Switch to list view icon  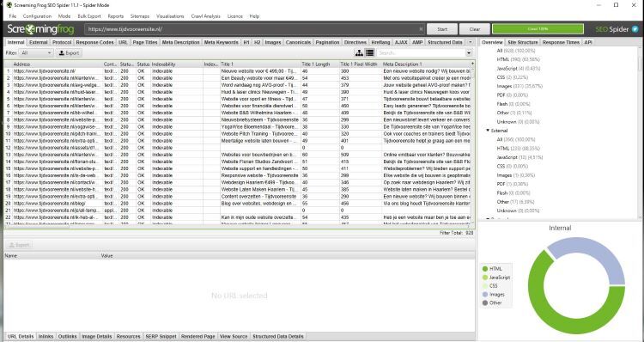[x=369, y=53]
